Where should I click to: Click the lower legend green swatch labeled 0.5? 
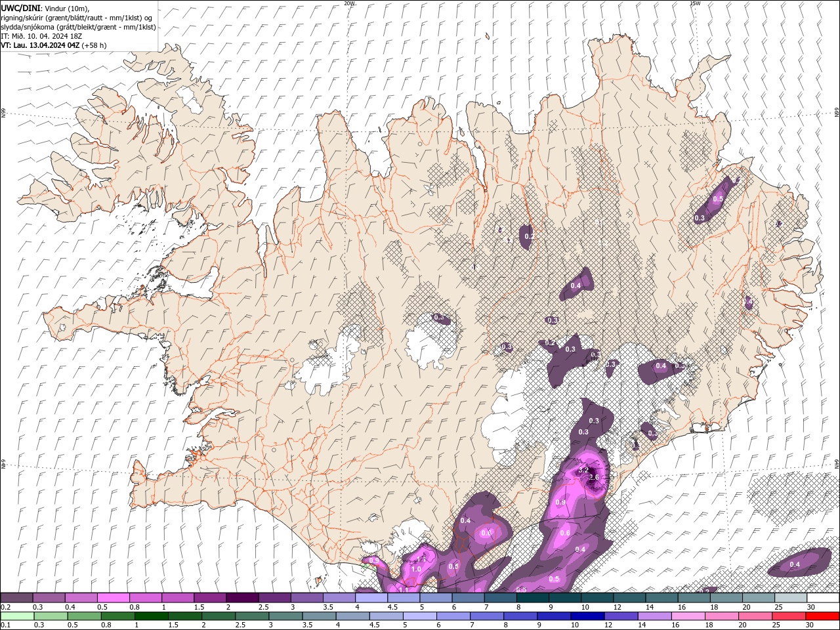click(84, 616)
